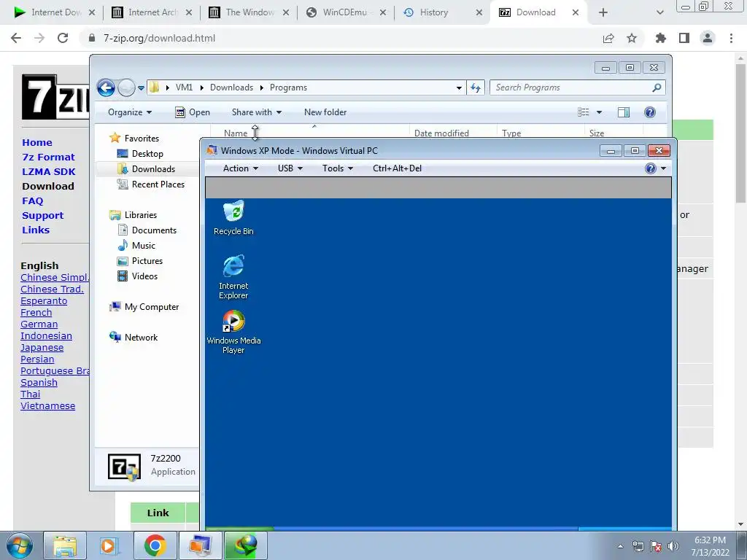Viewport: 747px width, 560px height.
Task: Open Windows Media Player taskbar icon
Action: tap(109, 545)
